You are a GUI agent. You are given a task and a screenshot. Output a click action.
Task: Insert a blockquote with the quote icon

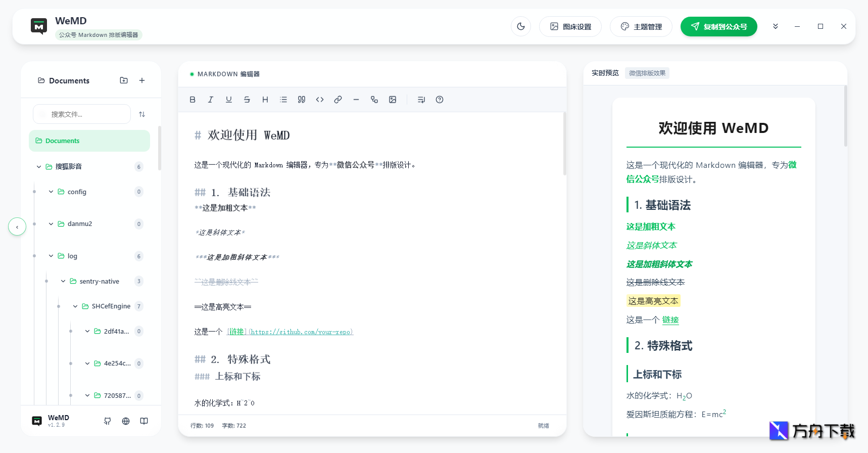pyautogui.click(x=302, y=100)
